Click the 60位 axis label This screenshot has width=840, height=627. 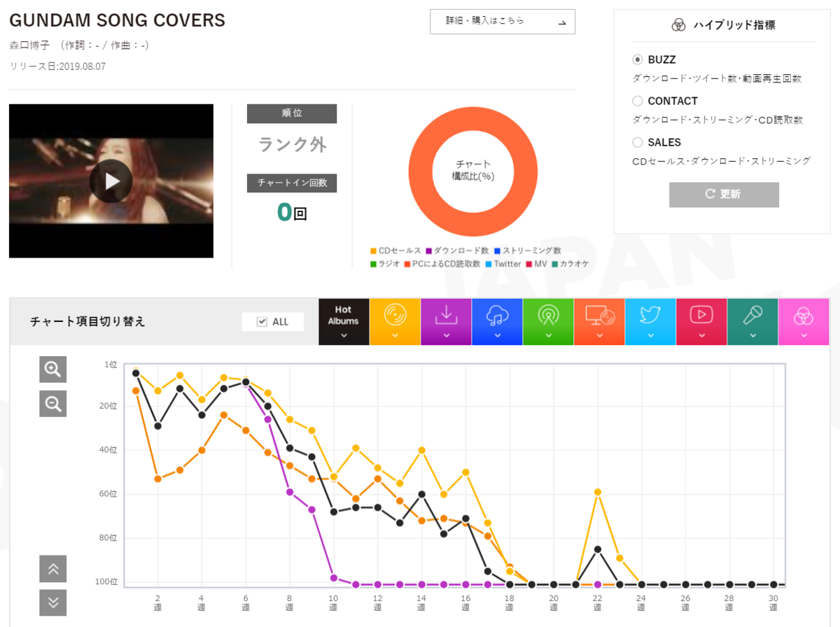(108, 494)
